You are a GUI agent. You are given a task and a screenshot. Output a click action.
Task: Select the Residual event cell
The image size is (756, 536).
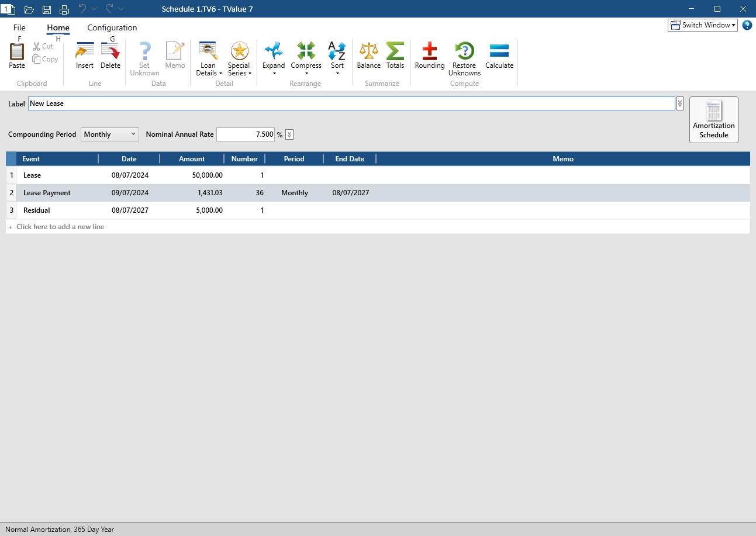(57, 210)
